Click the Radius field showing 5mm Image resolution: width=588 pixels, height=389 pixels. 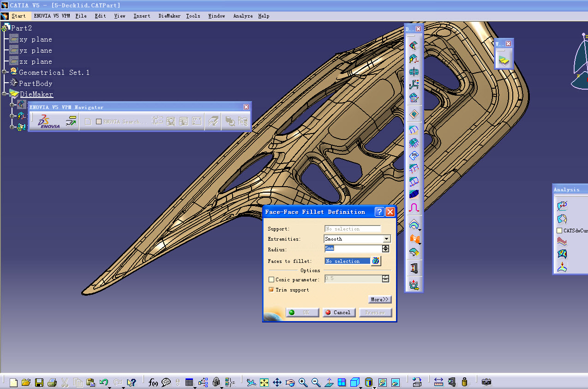point(353,249)
